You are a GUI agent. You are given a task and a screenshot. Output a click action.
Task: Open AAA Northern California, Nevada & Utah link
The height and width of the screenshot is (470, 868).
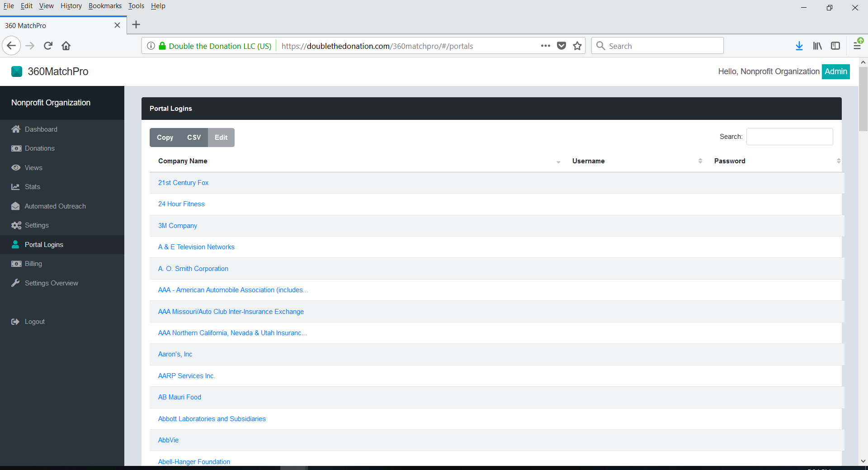pos(232,333)
